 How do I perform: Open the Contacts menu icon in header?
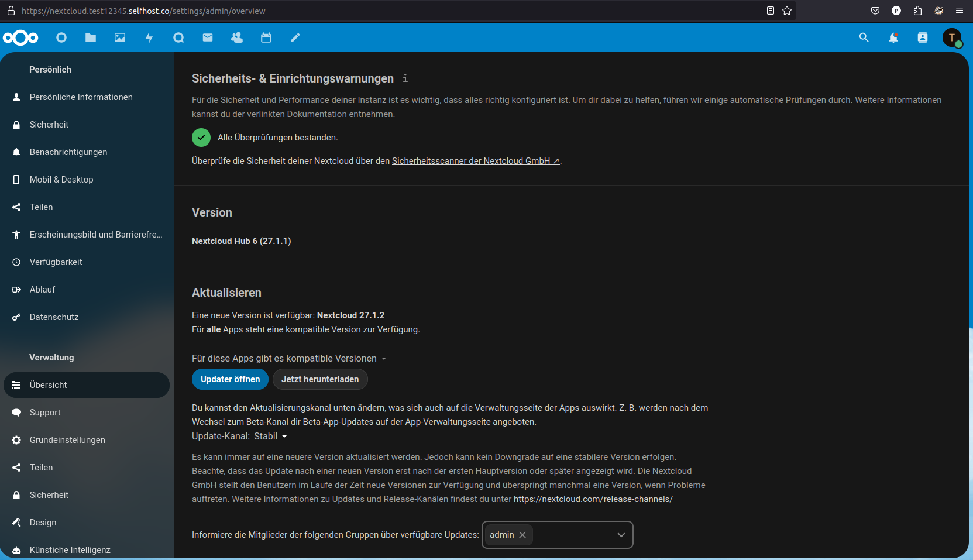923,37
